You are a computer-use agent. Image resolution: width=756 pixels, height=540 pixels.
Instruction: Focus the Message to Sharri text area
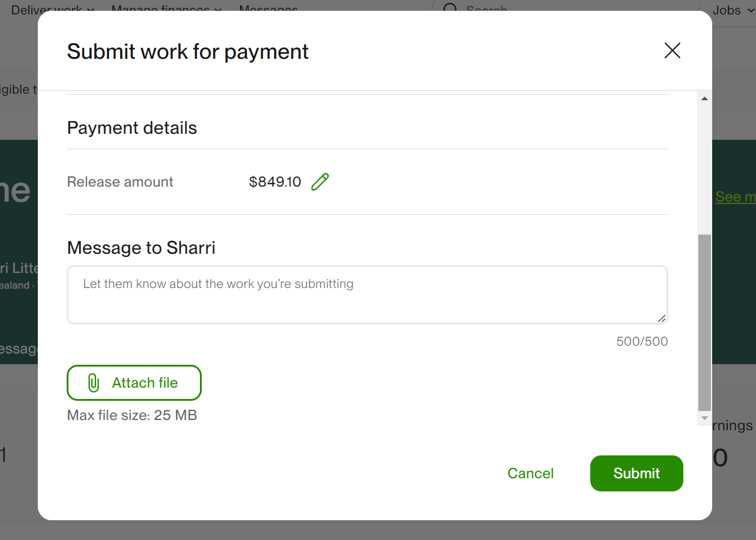click(366, 295)
